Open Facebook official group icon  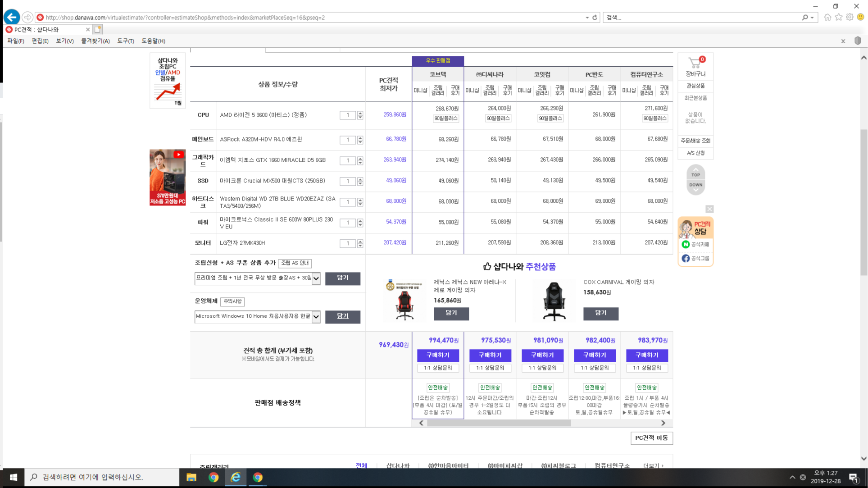tap(686, 258)
